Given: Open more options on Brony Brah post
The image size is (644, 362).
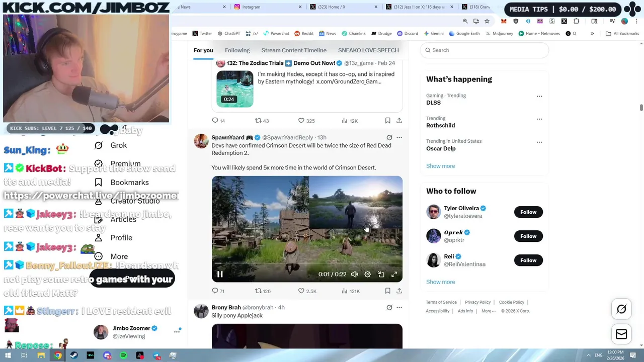Looking at the screenshot, I should click(399, 307).
